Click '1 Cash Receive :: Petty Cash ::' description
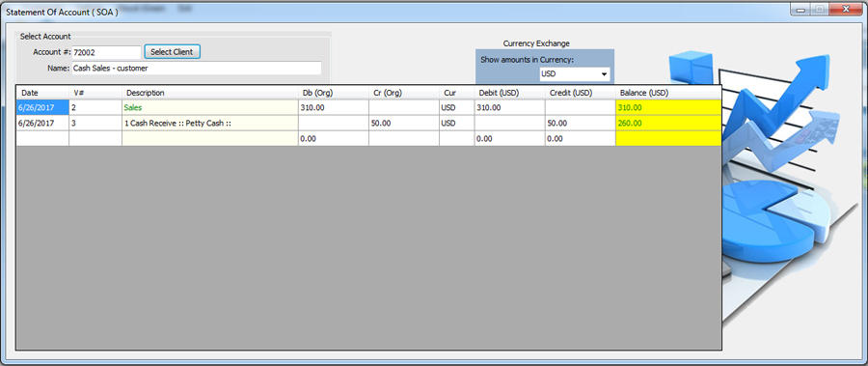The width and height of the screenshot is (868, 366). [210, 123]
